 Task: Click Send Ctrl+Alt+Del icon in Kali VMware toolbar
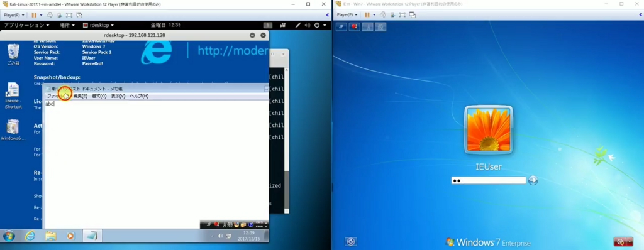(50, 15)
